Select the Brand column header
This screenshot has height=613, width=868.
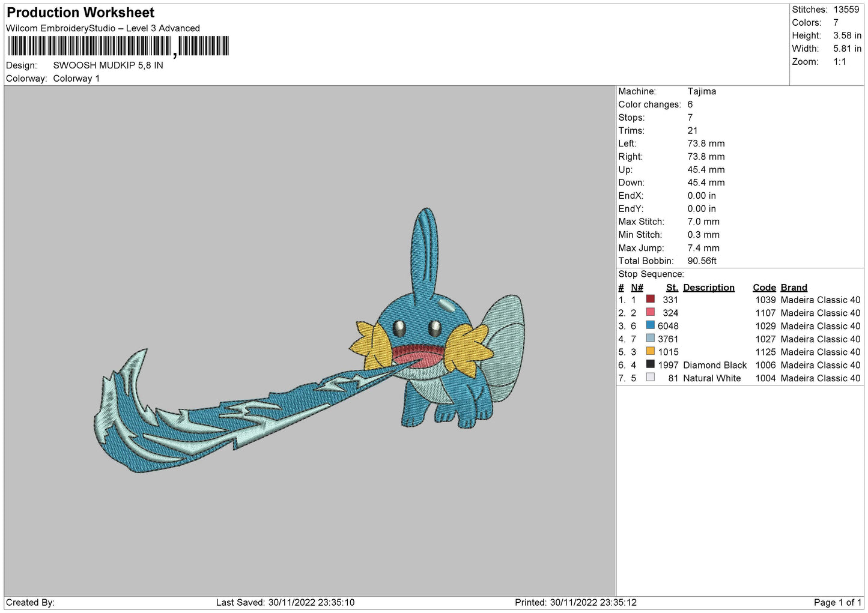794,288
